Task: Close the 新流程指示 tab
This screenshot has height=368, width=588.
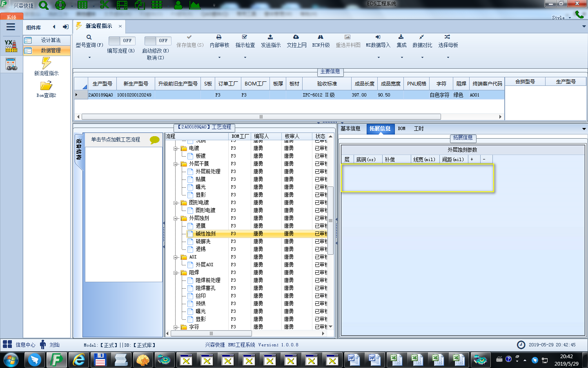Action: pos(120,26)
